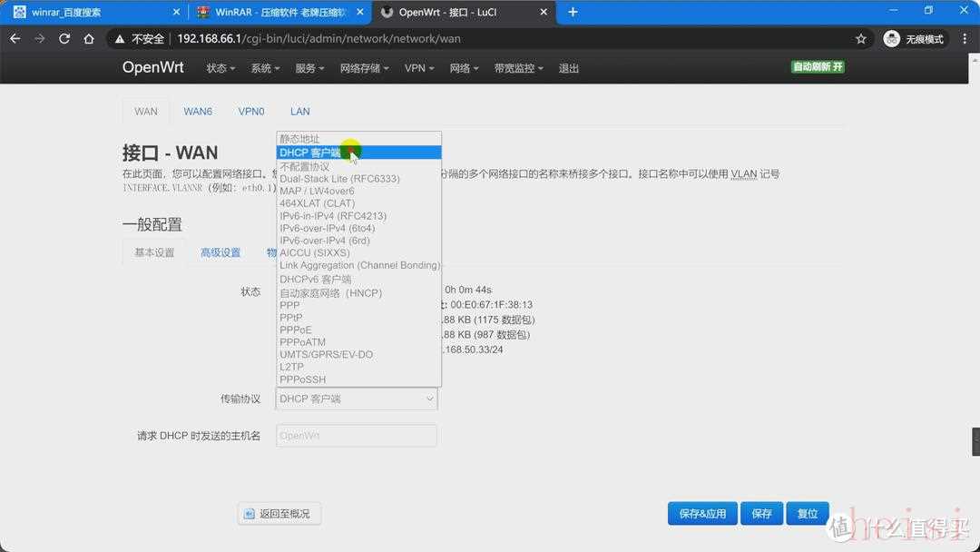This screenshot has width=980, height=552.
Task: Bookmark this page with star icon
Action: pyautogui.click(x=860, y=39)
